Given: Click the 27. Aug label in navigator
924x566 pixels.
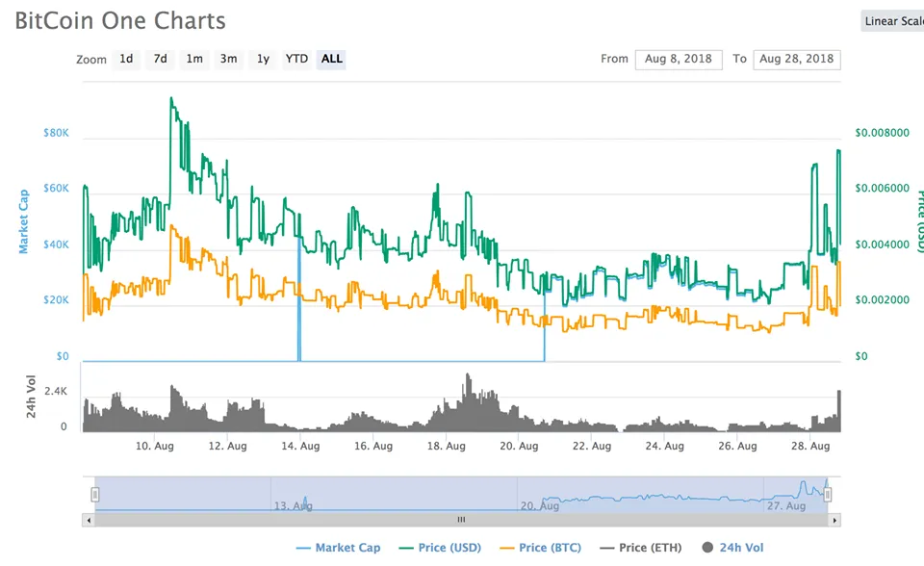Looking at the screenshot, I should (786, 506).
